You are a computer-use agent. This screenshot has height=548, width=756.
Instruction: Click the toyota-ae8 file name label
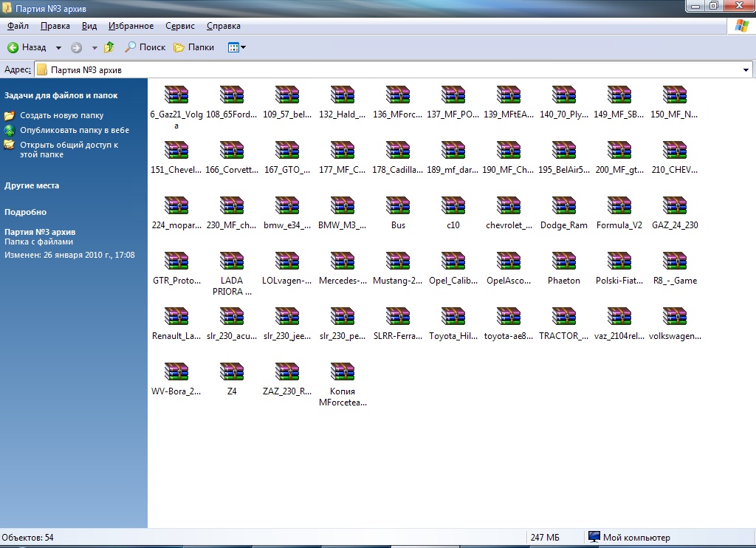tap(509, 336)
